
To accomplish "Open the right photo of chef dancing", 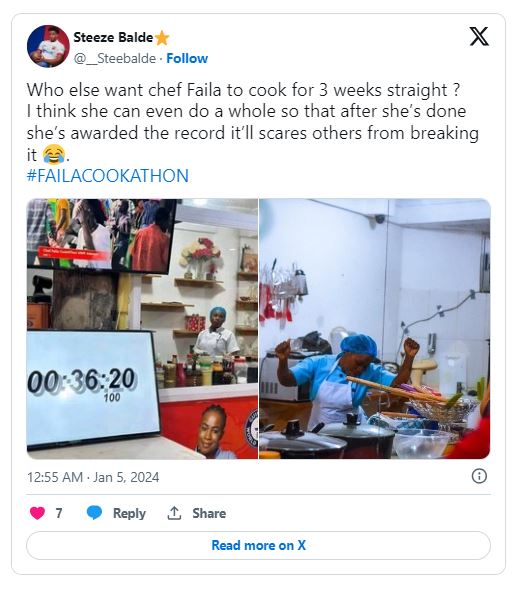I will (375, 329).
